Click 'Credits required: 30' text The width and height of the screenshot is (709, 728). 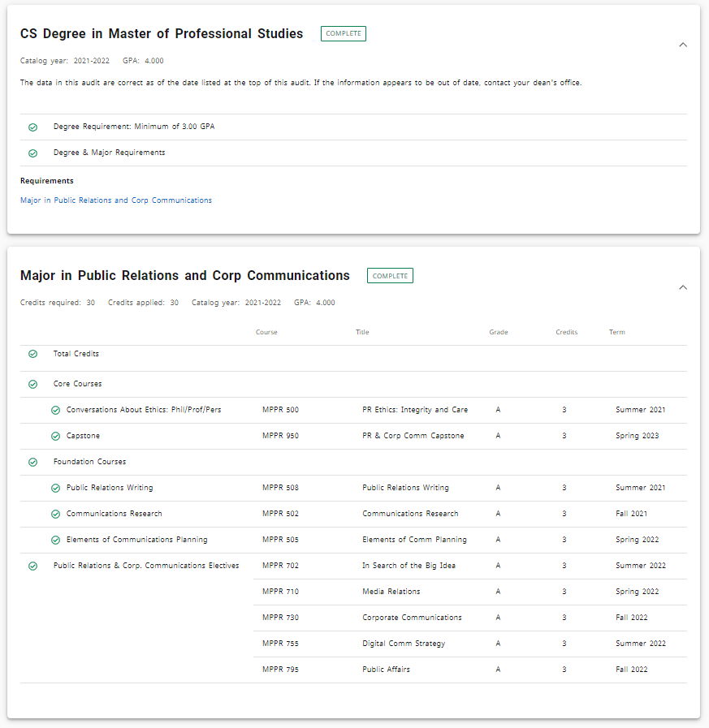(58, 303)
